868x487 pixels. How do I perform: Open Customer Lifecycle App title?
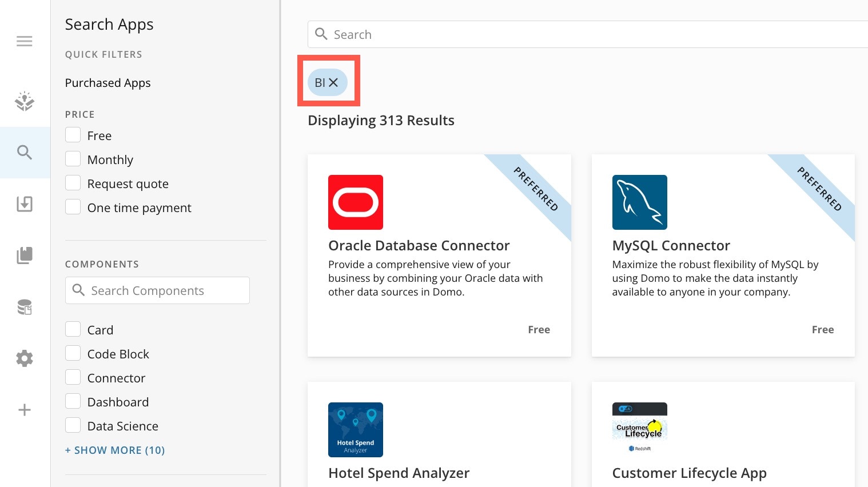(x=690, y=473)
